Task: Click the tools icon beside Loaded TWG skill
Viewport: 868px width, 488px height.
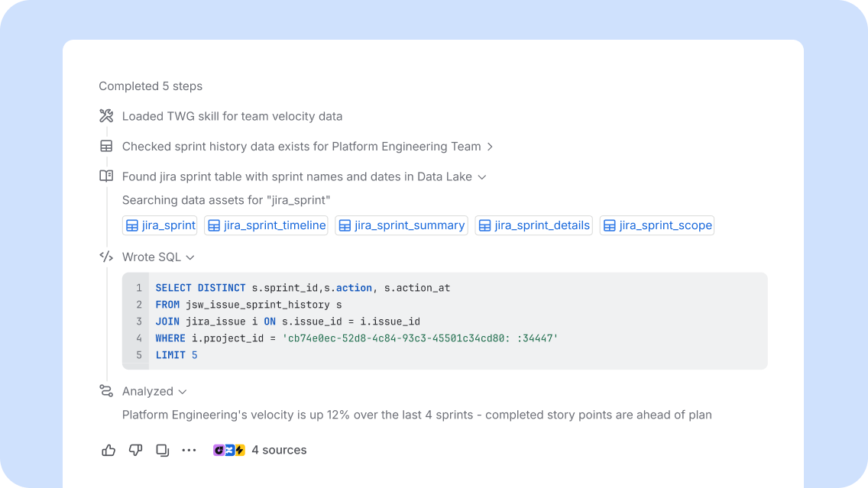Action: 106,115
